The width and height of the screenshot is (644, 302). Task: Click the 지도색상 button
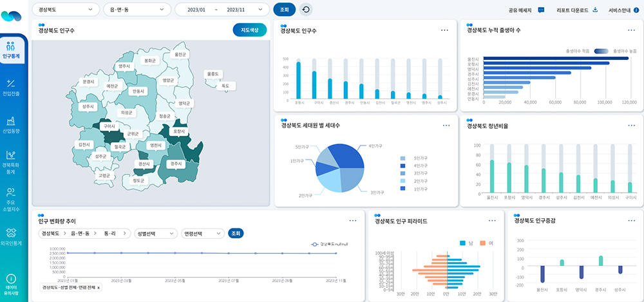click(249, 30)
